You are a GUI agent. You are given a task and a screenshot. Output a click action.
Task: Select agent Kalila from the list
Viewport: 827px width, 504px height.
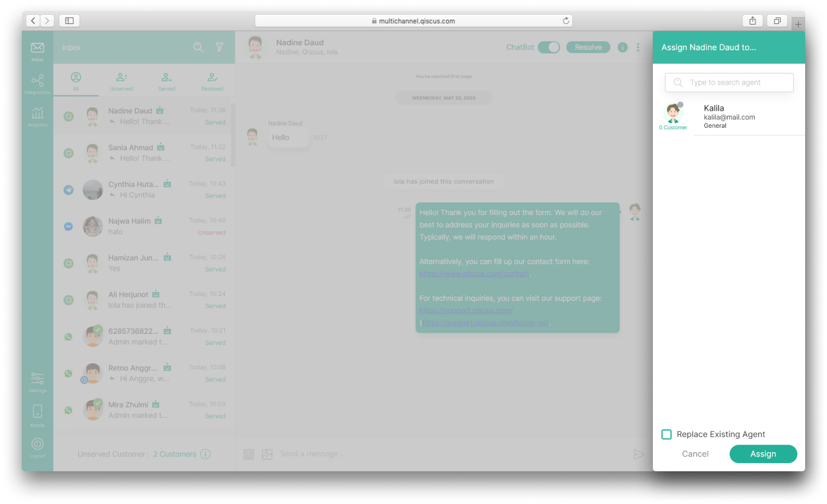[729, 116]
